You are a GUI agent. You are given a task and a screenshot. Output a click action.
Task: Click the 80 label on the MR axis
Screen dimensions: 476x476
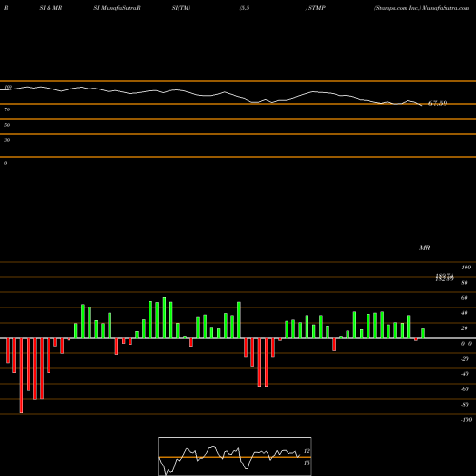coord(465,283)
